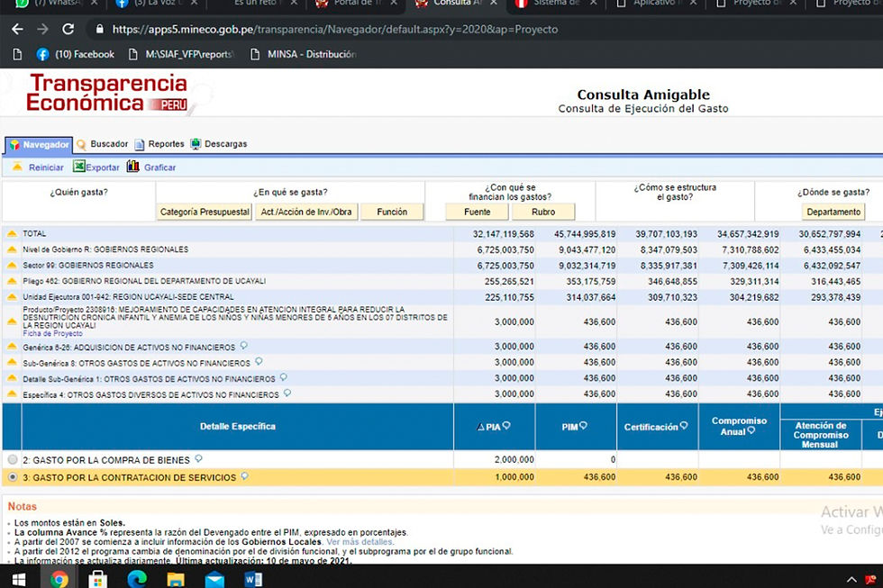Click the Detalle Específica column header
The image size is (883, 588).
238,427
